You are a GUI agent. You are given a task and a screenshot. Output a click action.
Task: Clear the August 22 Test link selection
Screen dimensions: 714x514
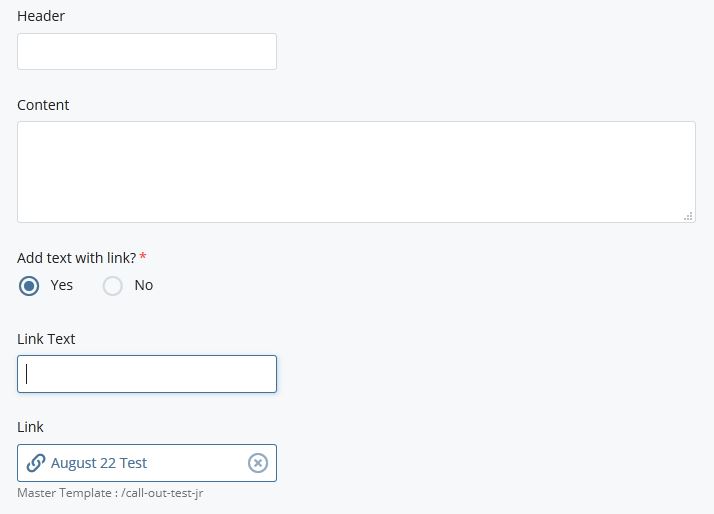coord(257,463)
